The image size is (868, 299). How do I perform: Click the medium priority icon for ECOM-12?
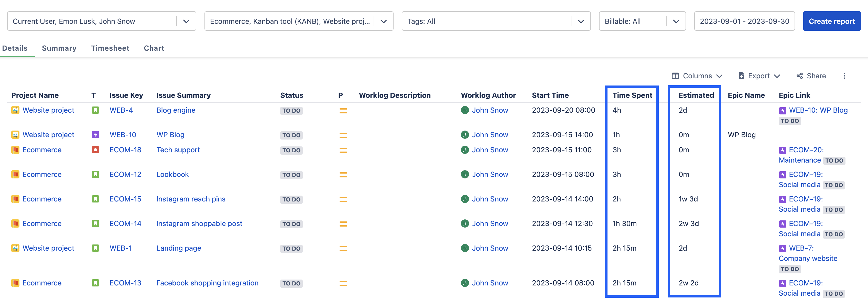(x=343, y=175)
